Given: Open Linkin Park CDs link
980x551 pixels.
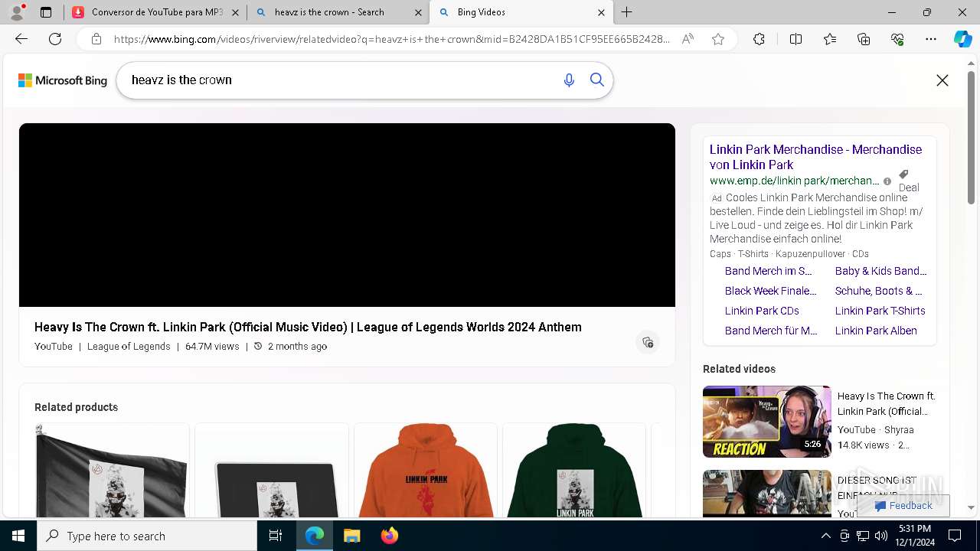Looking at the screenshot, I should pos(762,311).
